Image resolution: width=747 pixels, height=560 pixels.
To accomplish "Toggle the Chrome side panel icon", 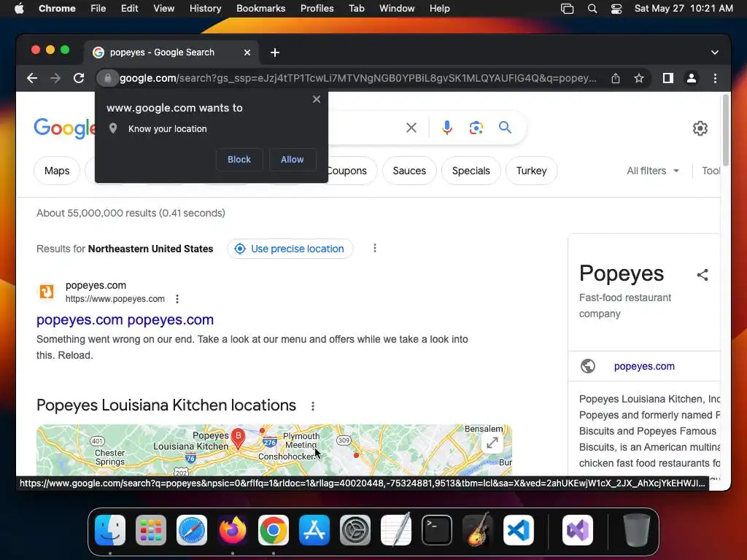I will click(x=668, y=78).
